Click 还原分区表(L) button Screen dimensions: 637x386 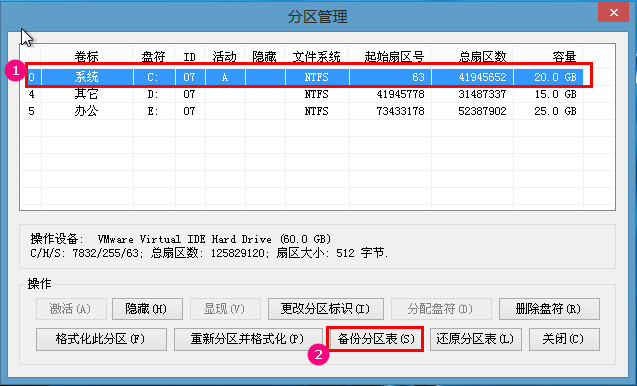pos(475,339)
